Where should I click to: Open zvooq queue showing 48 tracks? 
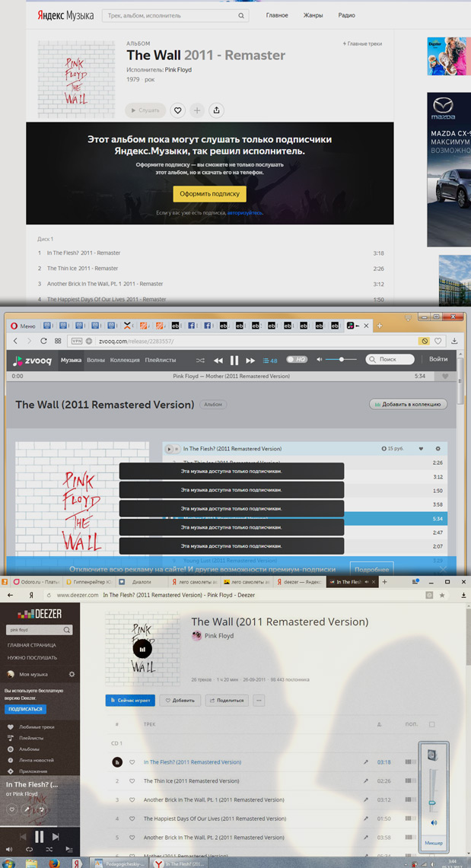270,361
